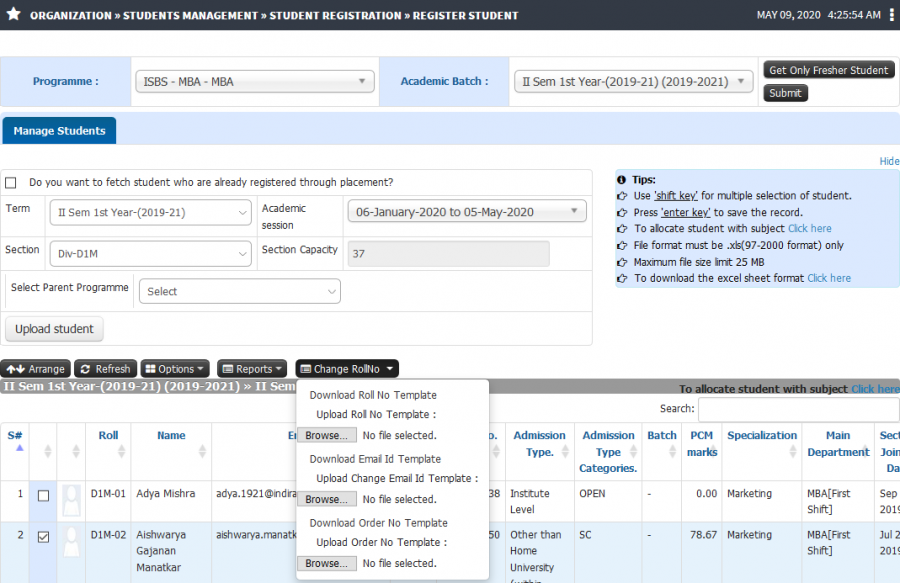The height and width of the screenshot is (583, 900).
Task: Click the Refresh button
Action: point(106,369)
